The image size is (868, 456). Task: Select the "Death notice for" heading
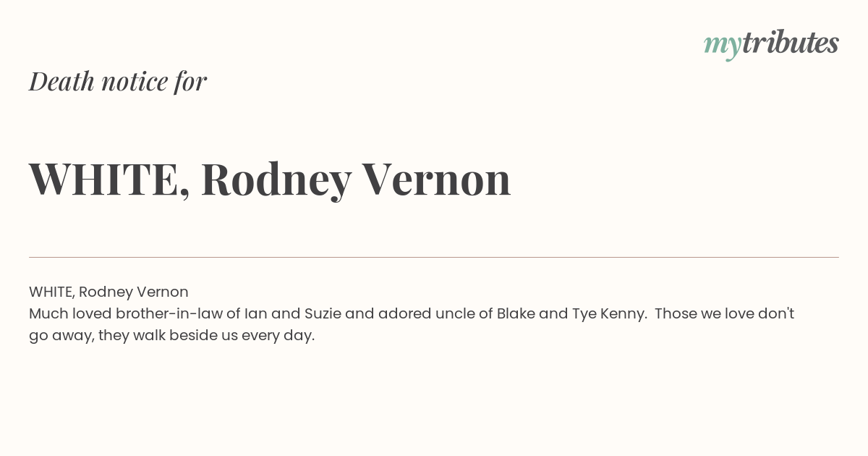[x=118, y=82]
